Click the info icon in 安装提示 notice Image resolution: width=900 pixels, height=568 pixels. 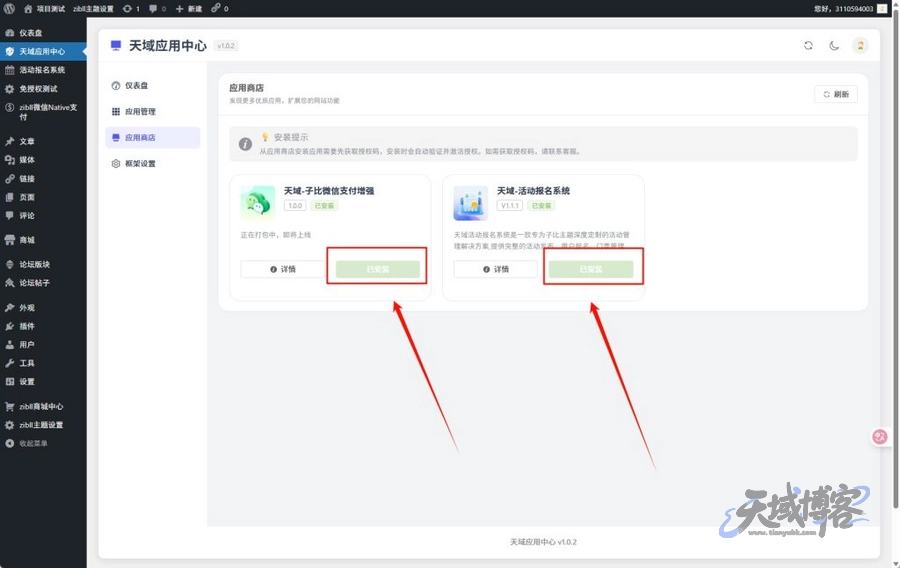pos(245,144)
